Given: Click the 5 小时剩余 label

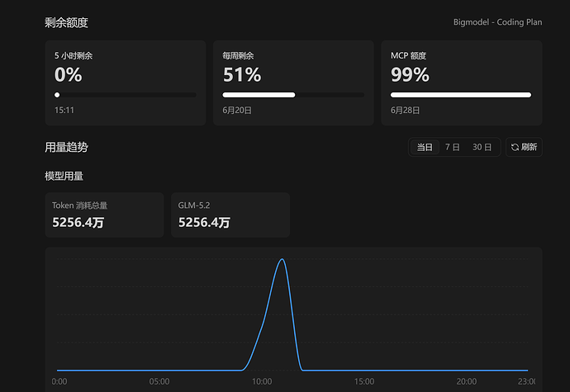Looking at the screenshot, I should (x=74, y=55).
